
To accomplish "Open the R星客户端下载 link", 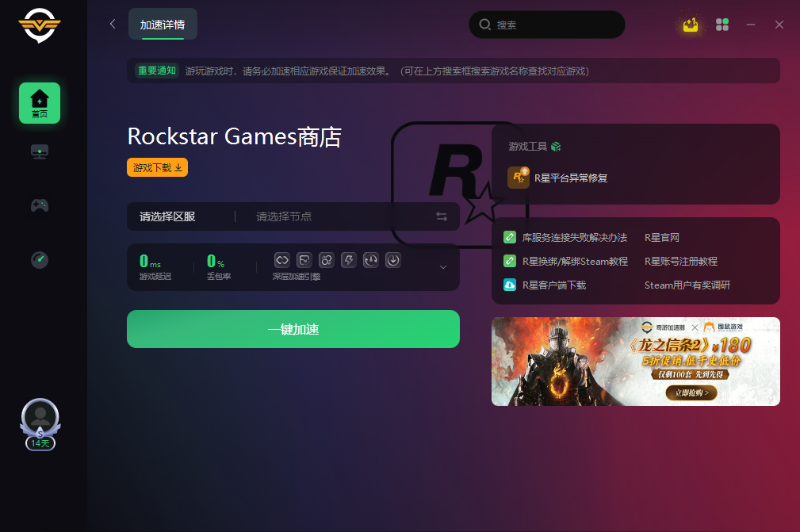I will point(554,285).
